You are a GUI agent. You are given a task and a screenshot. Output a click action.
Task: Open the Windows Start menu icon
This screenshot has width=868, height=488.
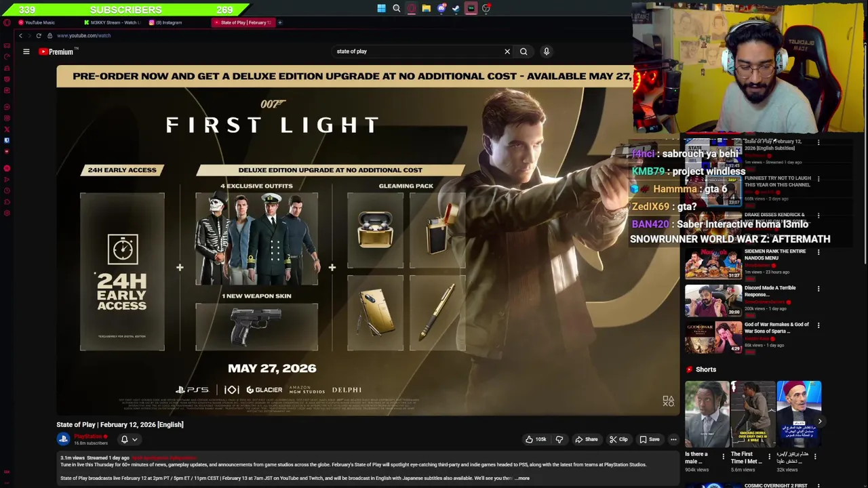[x=382, y=9]
